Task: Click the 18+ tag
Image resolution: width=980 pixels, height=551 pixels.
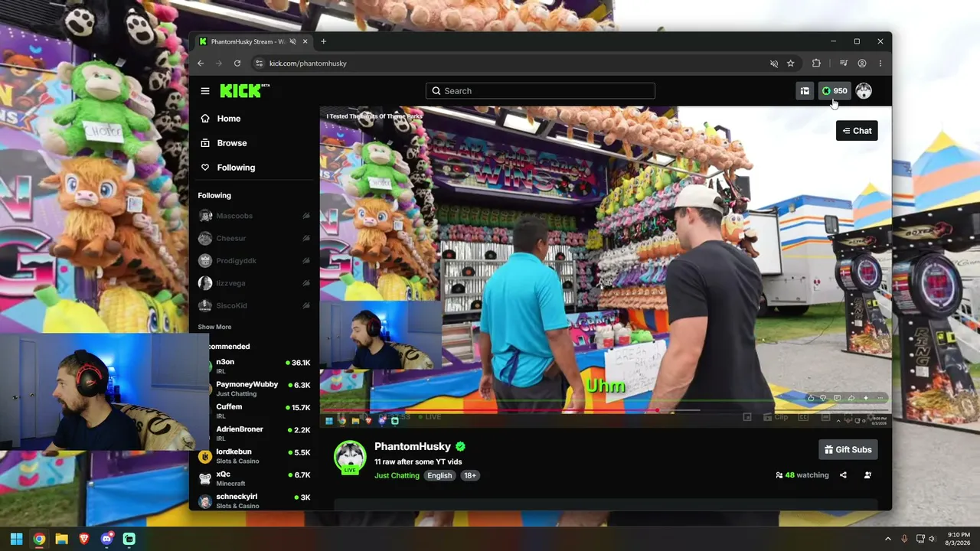Action: pyautogui.click(x=469, y=476)
